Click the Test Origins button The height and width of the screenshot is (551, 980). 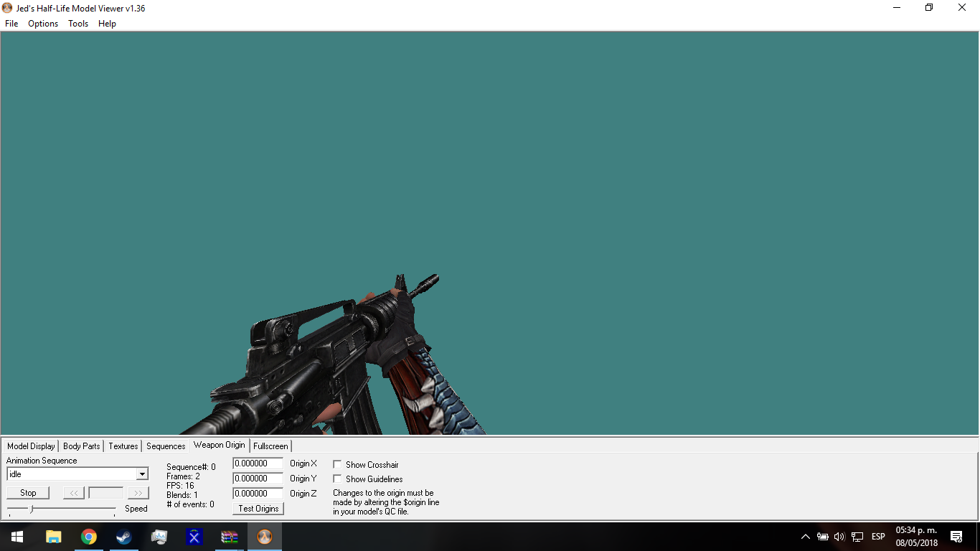pyautogui.click(x=258, y=509)
